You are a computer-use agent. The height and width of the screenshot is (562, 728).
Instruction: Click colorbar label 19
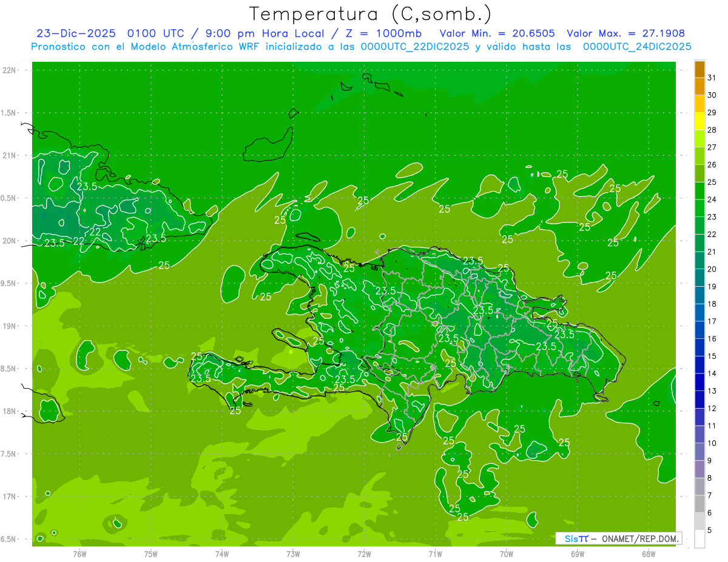coord(712,287)
